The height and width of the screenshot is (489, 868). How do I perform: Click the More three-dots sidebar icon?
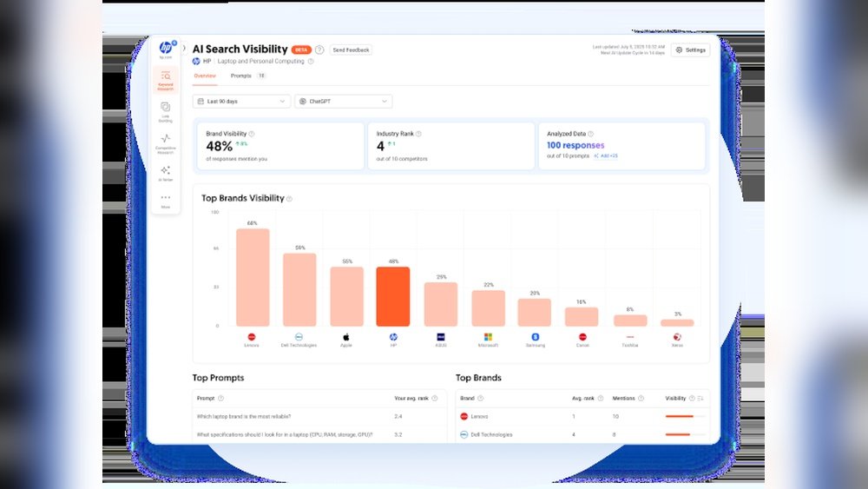(166, 201)
